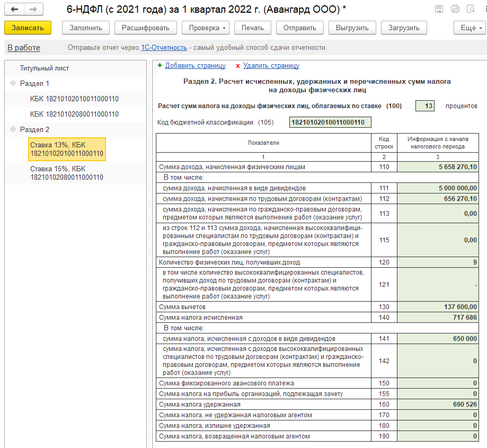Screen dimensions: 487x448
Task: Open print preview magnifier icon
Action: (471, 9)
